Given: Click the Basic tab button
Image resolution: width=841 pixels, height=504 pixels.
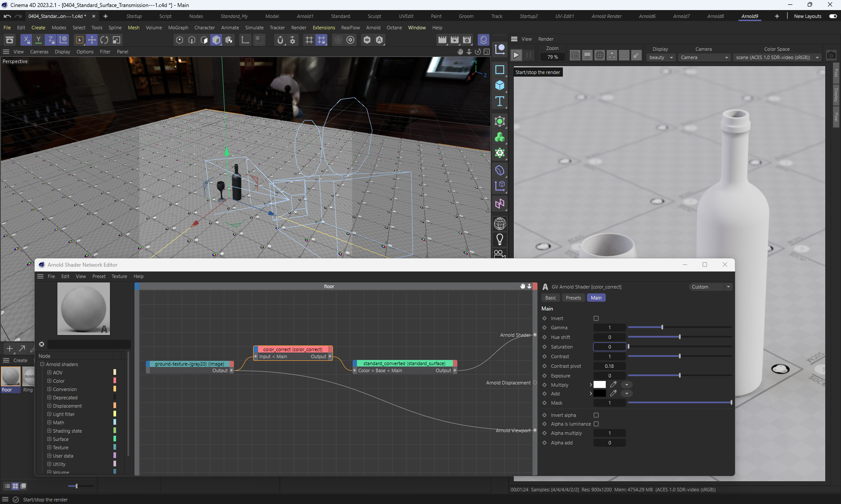Looking at the screenshot, I should coord(551,298).
